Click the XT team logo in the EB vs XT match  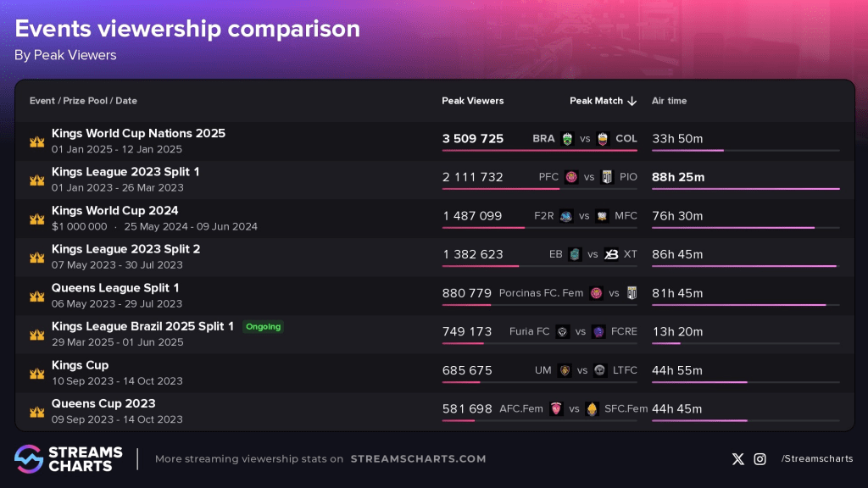tap(611, 254)
